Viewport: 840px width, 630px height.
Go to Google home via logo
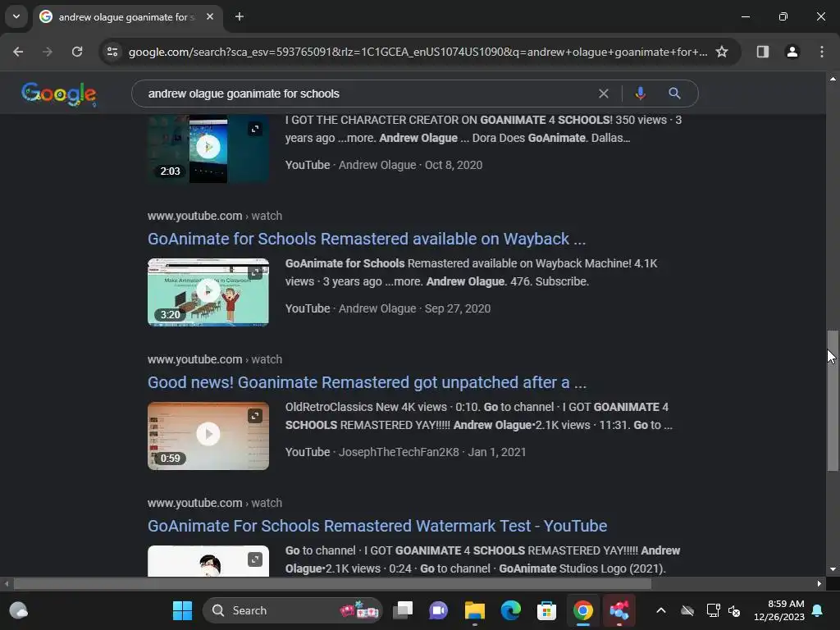click(59, 94)
